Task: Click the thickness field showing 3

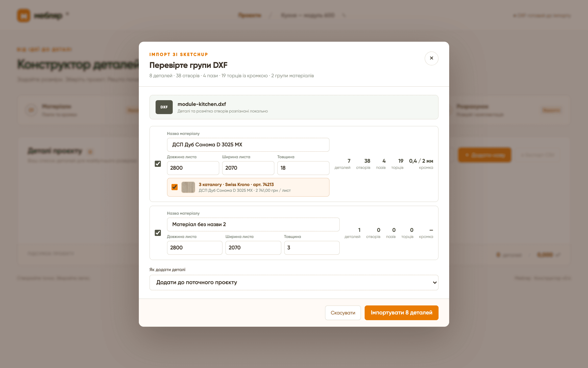Action: (x=312, y=248)
